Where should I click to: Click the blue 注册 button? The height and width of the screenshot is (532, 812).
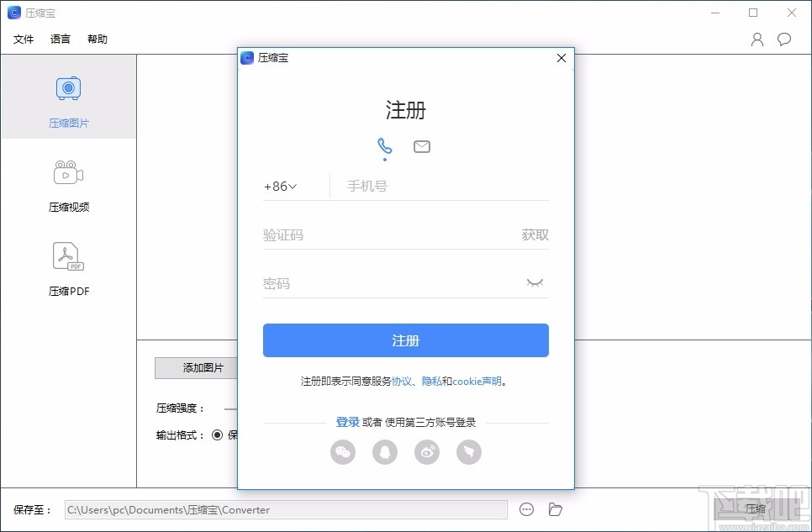point(405,340)
